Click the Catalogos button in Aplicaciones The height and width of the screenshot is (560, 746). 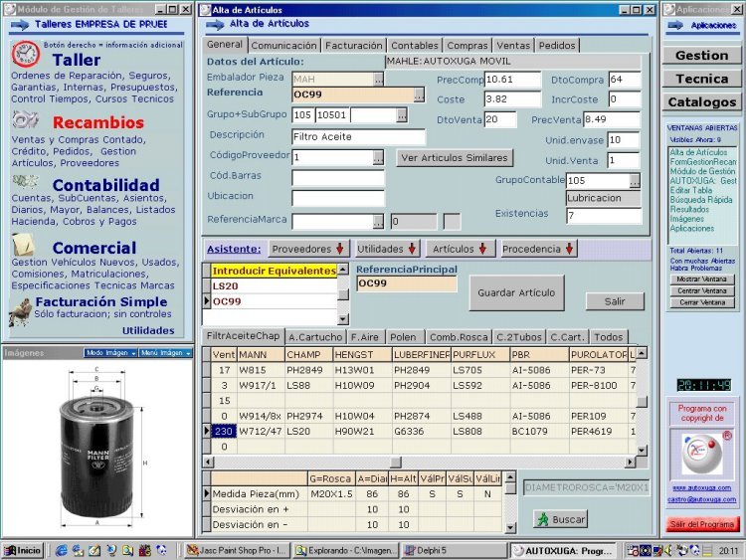click(x=702, y=101)
